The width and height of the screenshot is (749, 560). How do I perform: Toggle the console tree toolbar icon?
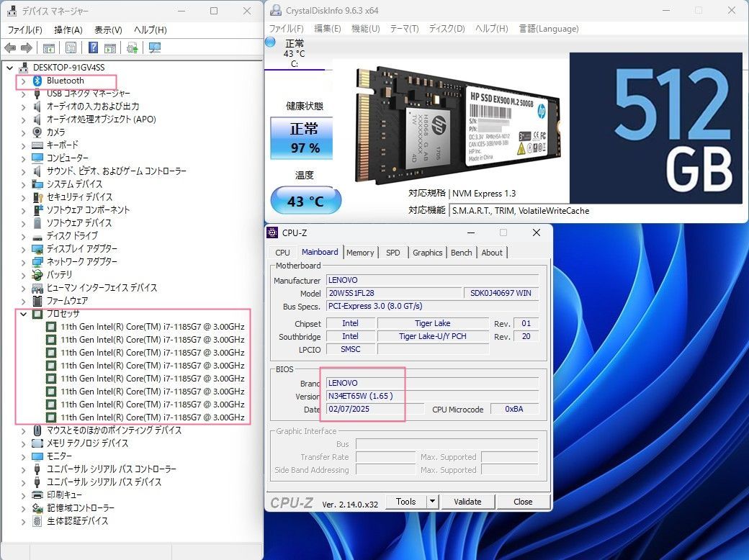pos(49,48)
